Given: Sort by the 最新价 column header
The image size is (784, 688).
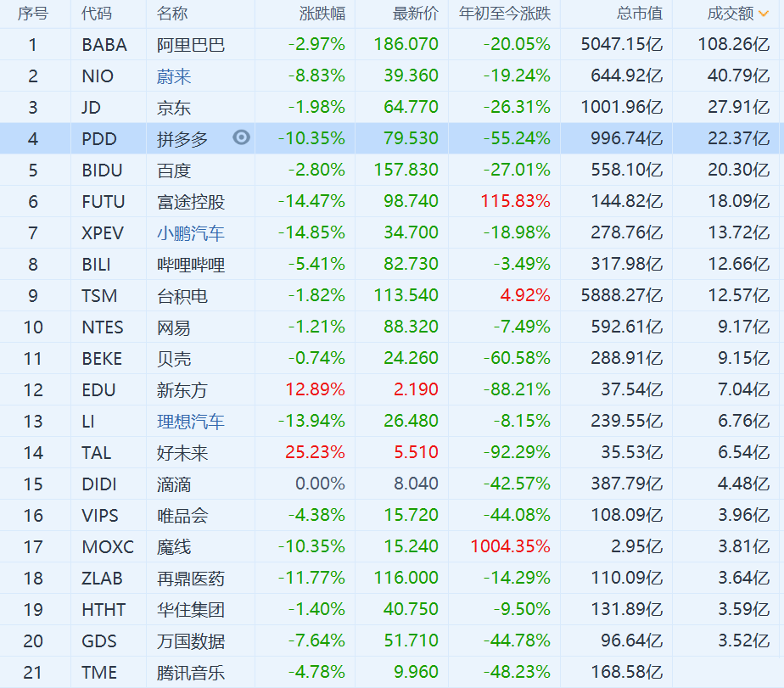Looking at the screenshot, I should pyautogui.click(x=415, y=14).
